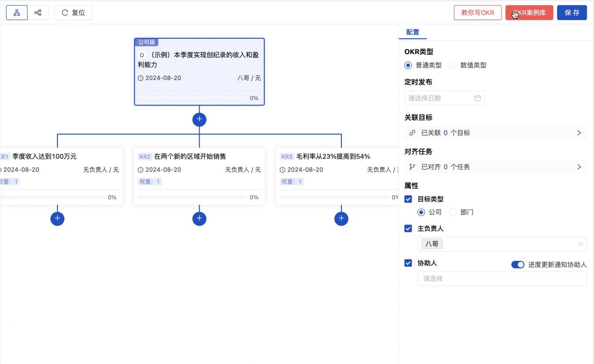The image size is (594, 364).
Task: Click the objective card 0% progress bar
Action: tap(191, 98)
